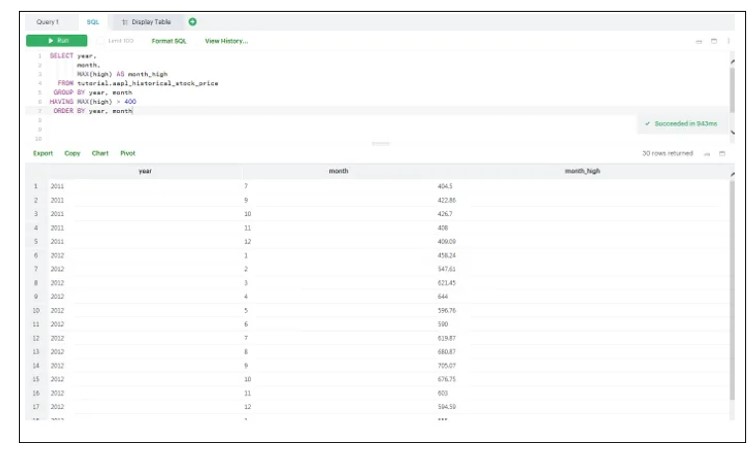Minimize the SQL editor pane
The image size is (756, 459).
[x=699, y=41]
